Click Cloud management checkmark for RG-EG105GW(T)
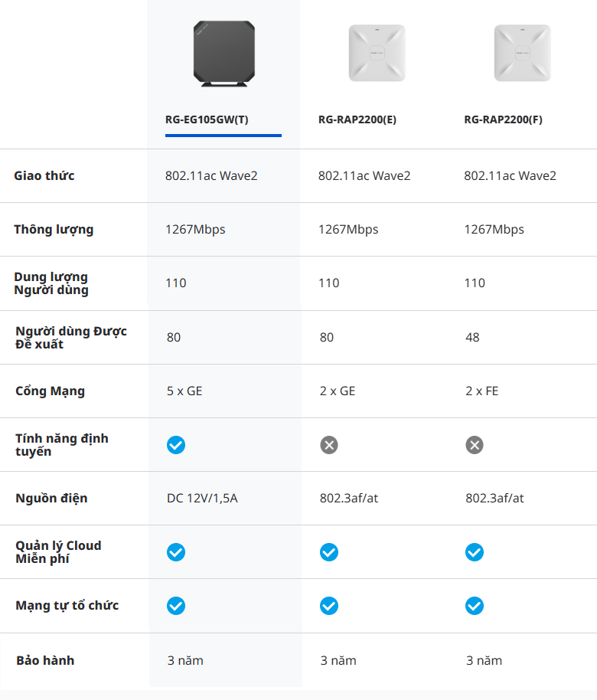This screenshot has width=597, height=700. 176,552
